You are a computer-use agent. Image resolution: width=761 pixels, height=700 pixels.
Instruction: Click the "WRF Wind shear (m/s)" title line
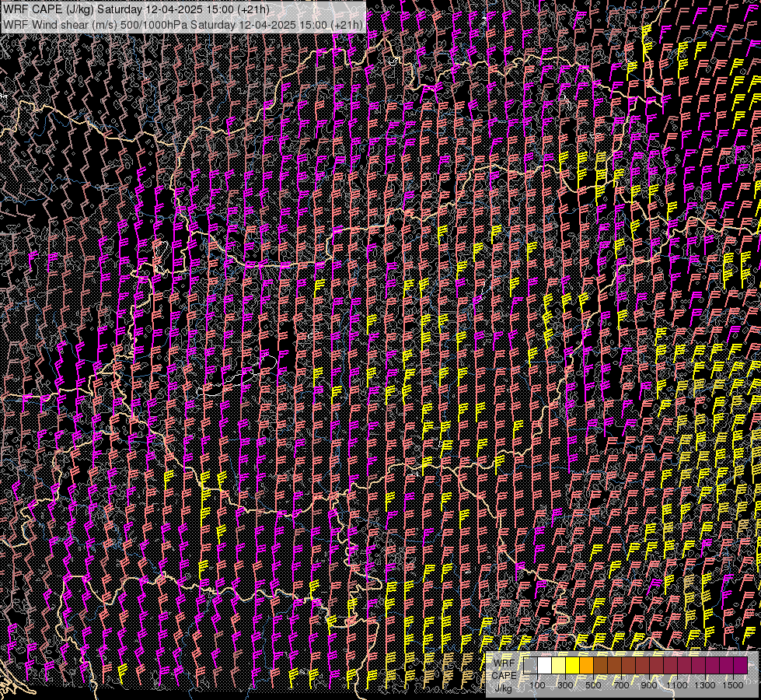pos(183,24)
